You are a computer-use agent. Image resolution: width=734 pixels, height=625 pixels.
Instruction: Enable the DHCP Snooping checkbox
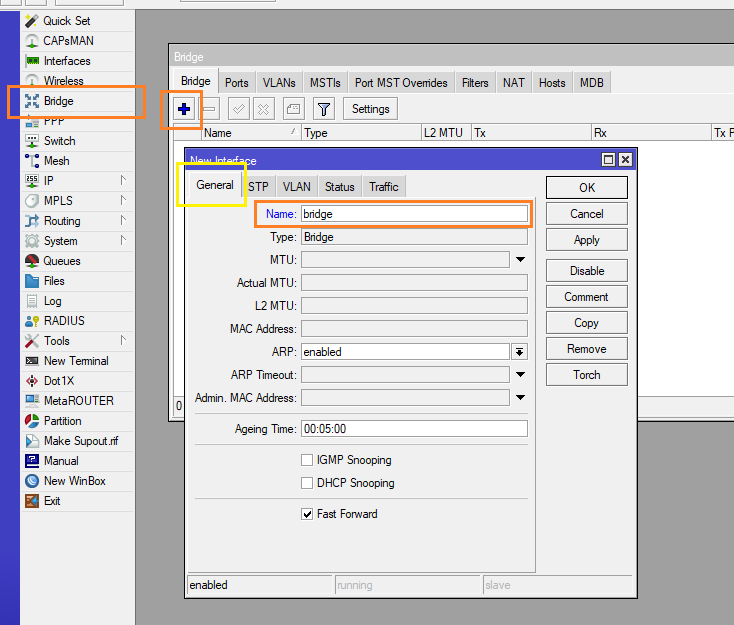click(x=308, y=483)
